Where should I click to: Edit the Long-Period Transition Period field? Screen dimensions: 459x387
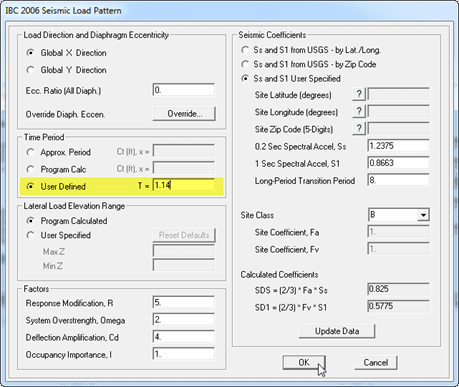tap(398, 180)
